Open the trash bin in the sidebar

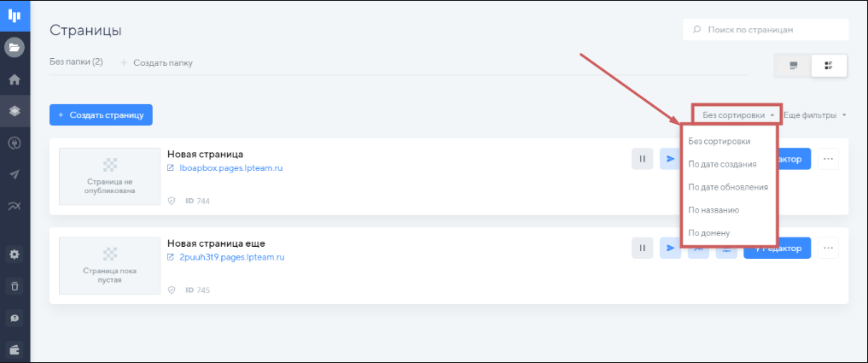(x=15, y=286)
